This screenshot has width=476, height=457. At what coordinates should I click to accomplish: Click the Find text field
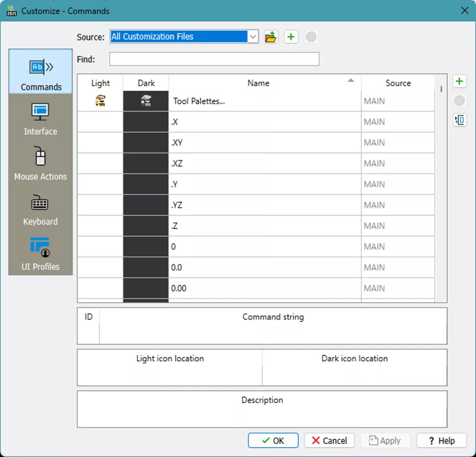[214, 60]
